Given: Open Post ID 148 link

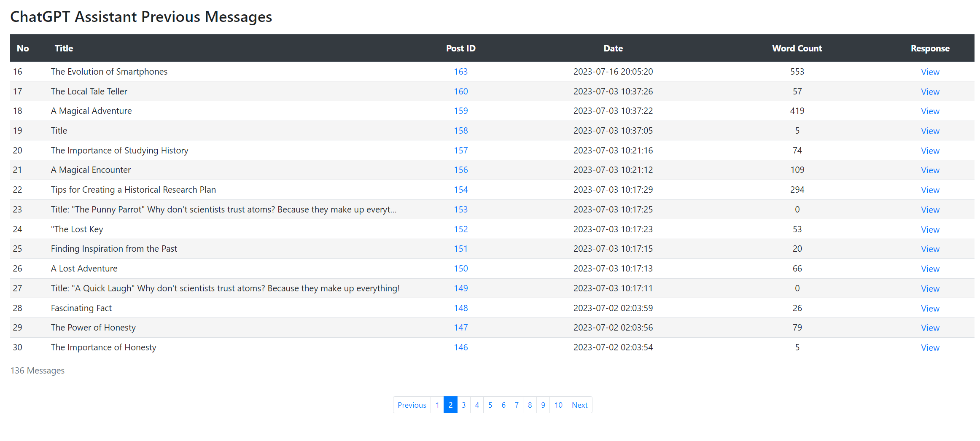Looking at the screenshot, I should 460,308.
